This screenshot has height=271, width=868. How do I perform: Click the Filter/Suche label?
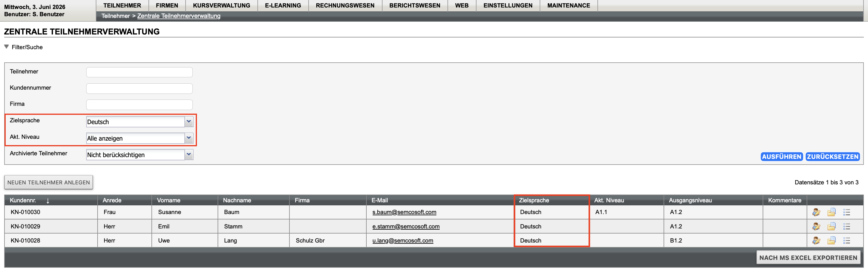point(27,47)
